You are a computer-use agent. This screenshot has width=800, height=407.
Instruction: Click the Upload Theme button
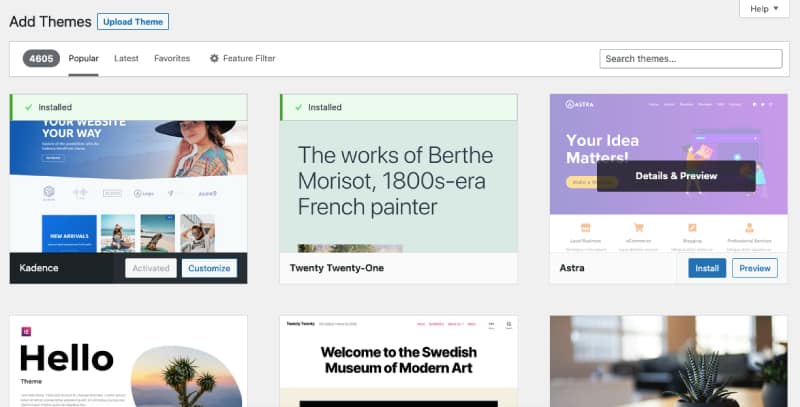(x=133, y=22)
